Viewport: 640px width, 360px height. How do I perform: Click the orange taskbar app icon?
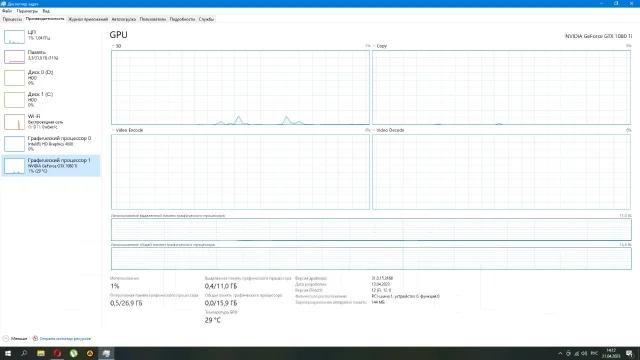pyautogui.click(x=90, y=353)
